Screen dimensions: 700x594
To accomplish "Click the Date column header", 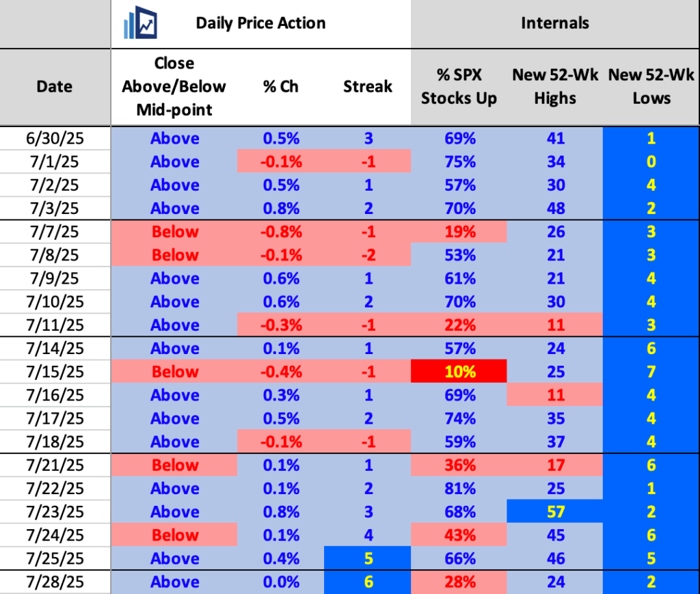I will (55, 86).
